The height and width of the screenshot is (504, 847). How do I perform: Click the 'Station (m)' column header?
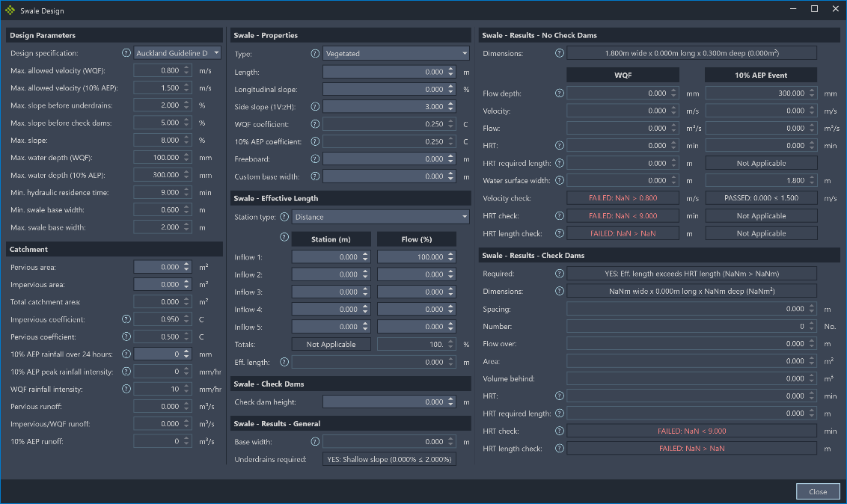click(331, 239)
